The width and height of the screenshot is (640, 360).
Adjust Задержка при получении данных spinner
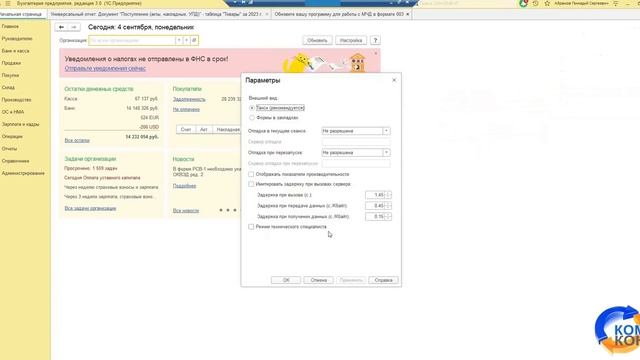click(388, 216)
